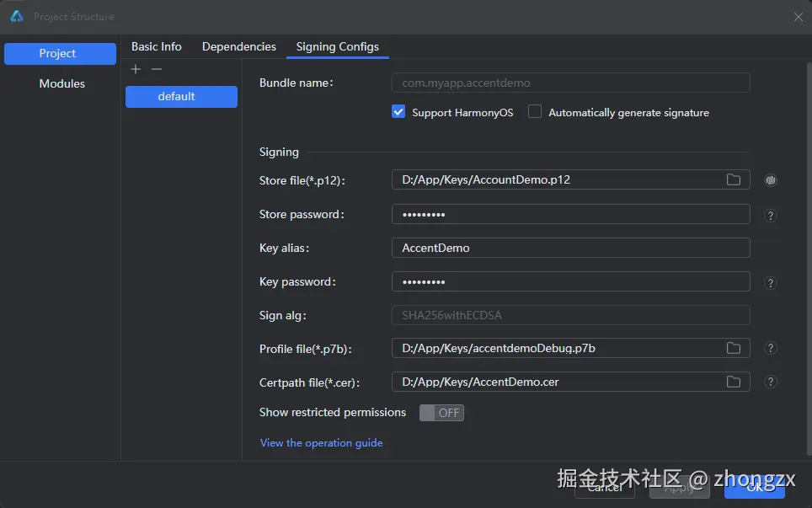Switch to Basic Info tab
Screen dimensions: 812x508
click(x=157, y=46)
